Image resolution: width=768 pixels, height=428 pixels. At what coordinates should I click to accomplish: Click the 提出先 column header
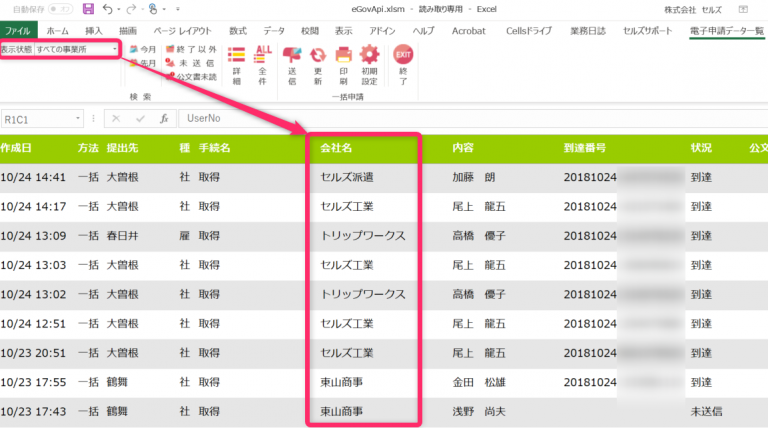(x=122, y=148)
